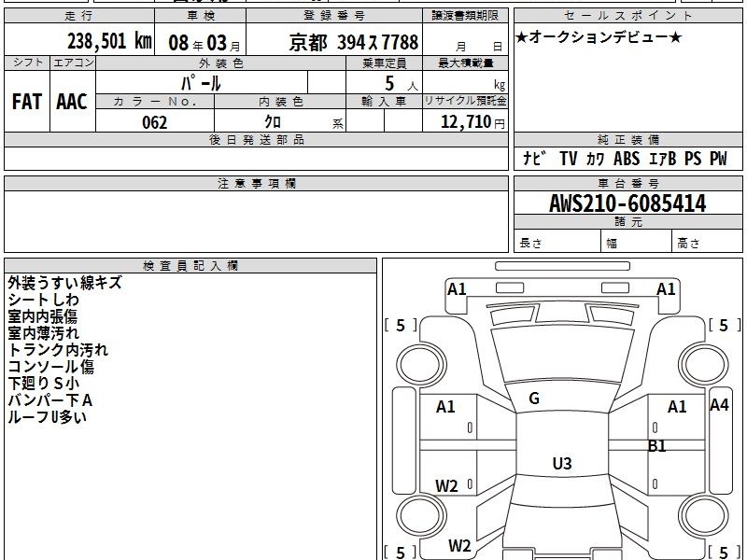747x560 pixels.
Task: Click the 注意事項欄 header bar
Action: coord(256,183)
